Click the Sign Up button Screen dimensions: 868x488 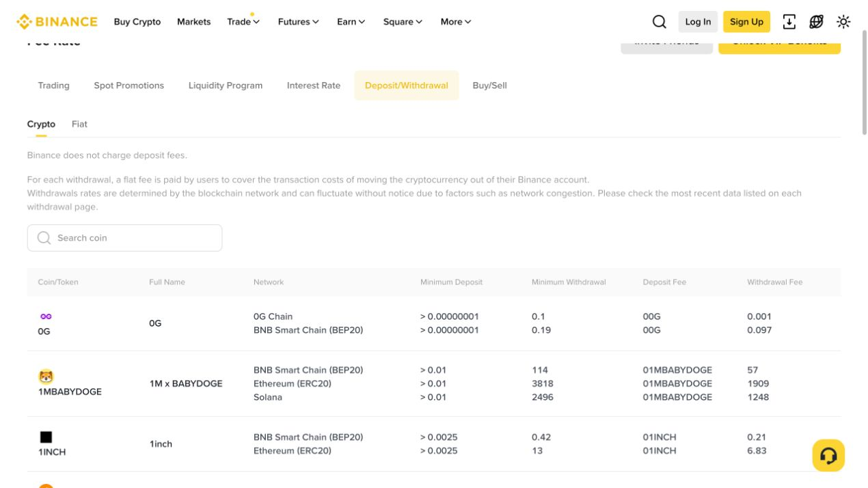click(x=746, y=22)
